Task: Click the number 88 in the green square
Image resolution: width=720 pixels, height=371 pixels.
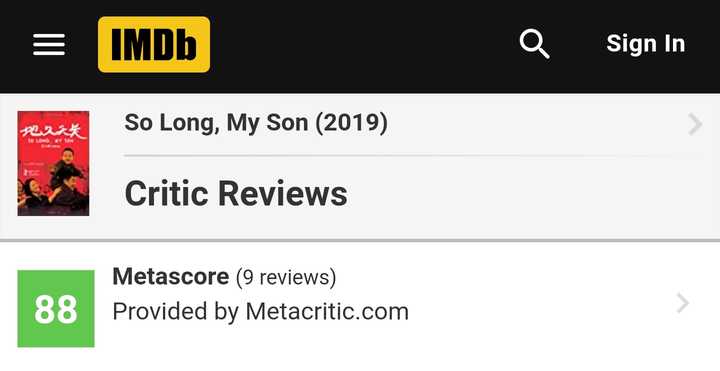Action: pyautogui.click(x=56, y=309)
